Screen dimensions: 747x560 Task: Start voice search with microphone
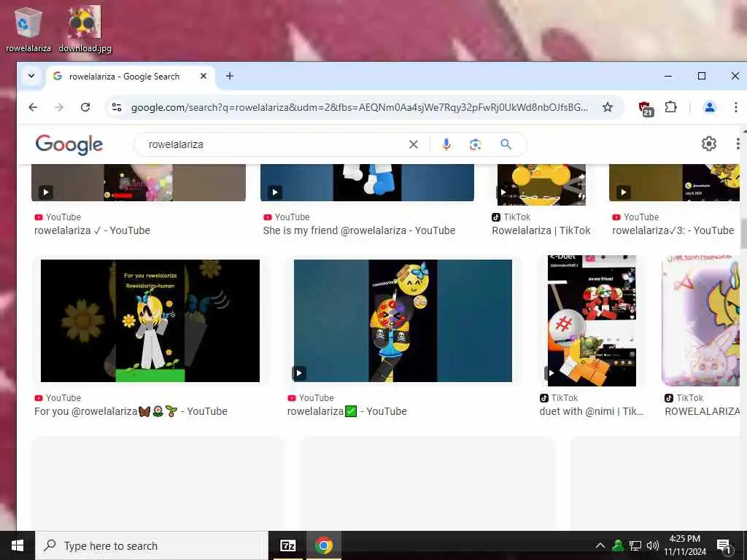[x=446, y=144]
